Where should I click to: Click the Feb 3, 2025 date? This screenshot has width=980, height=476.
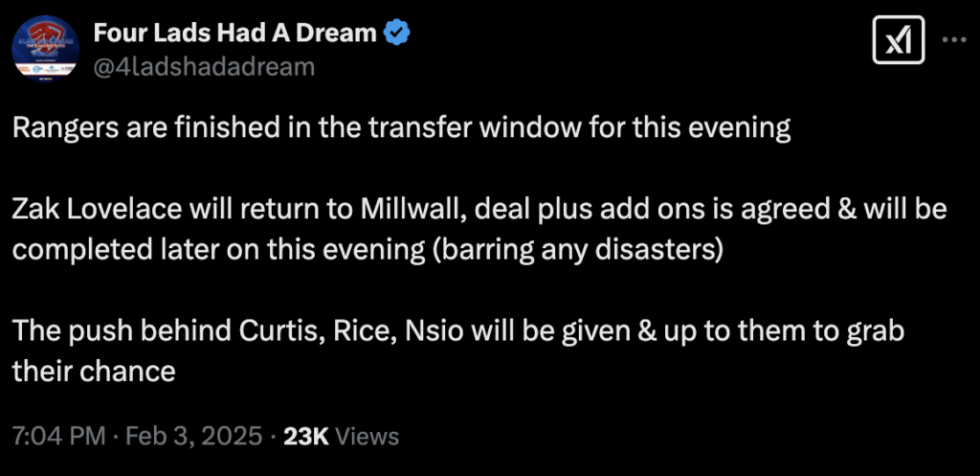tap(193, 436)
